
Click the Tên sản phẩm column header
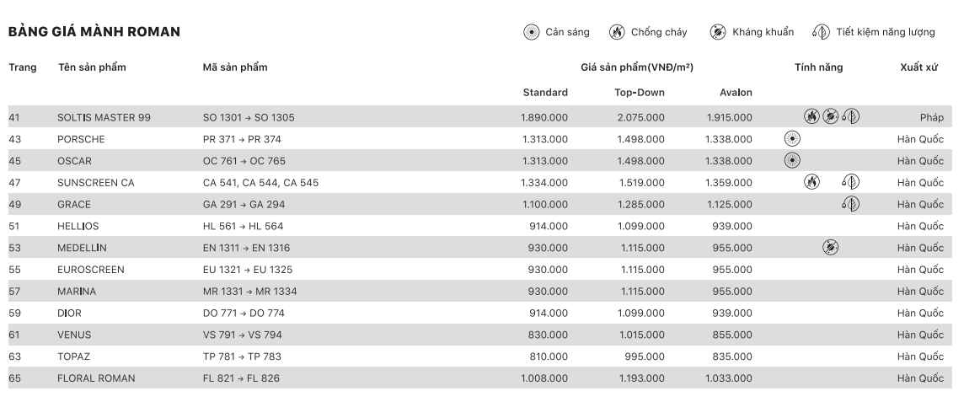[x=92, y=68]
